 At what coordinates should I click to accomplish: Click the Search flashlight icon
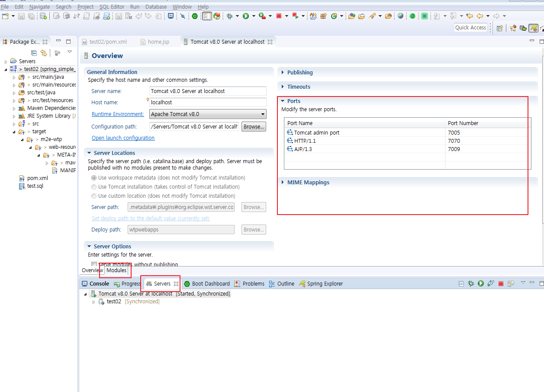coord(372,16)
